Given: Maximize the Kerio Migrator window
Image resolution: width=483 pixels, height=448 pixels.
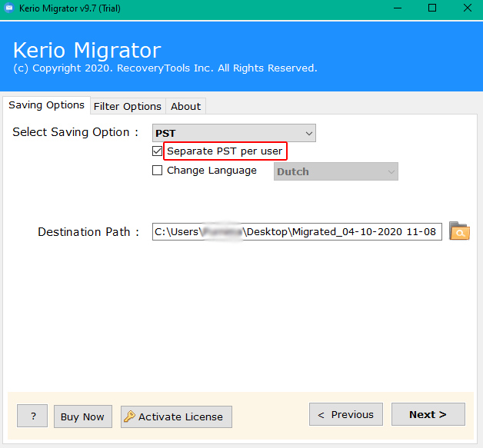Looking at the screenshot, I should coord(432,8).
